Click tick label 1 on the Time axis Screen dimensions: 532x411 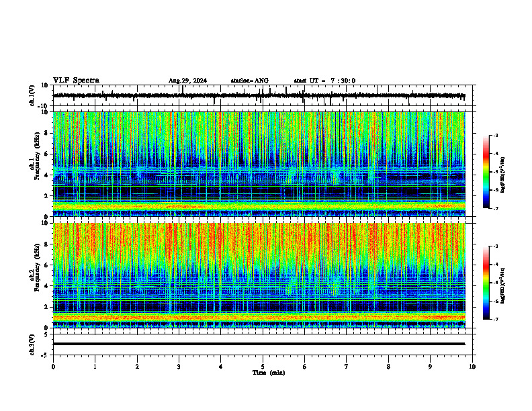(95, 367)
